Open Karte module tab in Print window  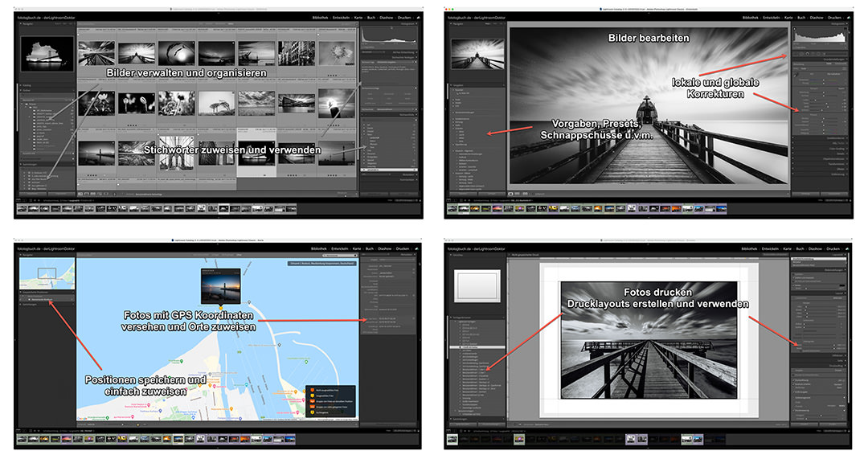[x=788, y=249]
